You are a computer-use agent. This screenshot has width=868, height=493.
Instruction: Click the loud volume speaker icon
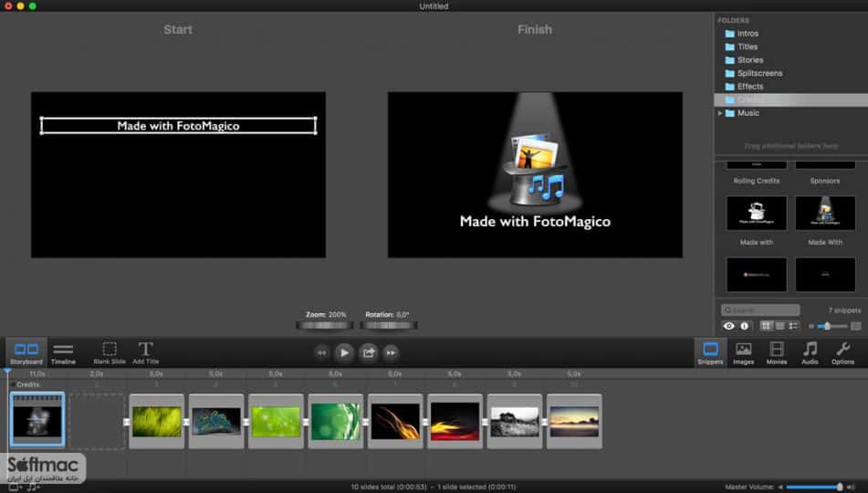pyautogui.click(x=852, y=487)
